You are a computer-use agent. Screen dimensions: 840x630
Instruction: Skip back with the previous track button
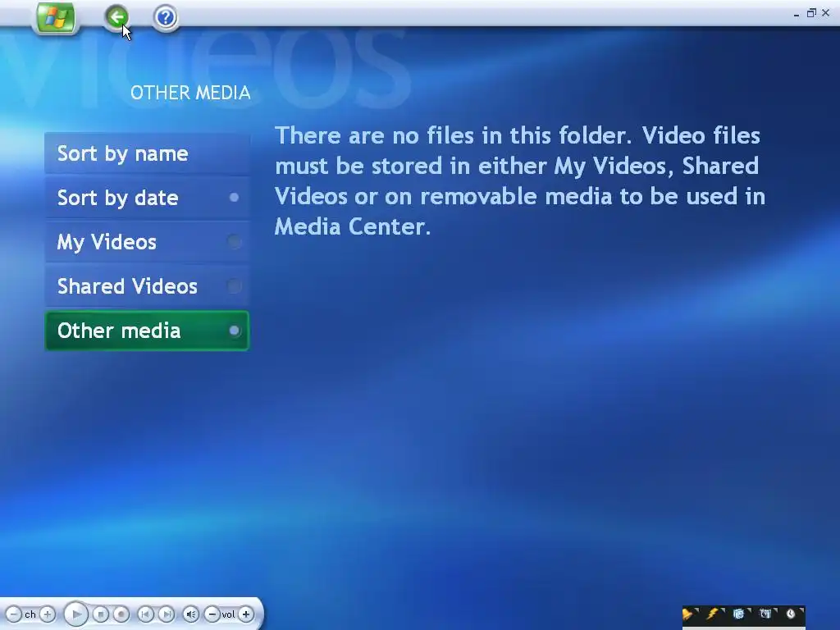point(145,614)
